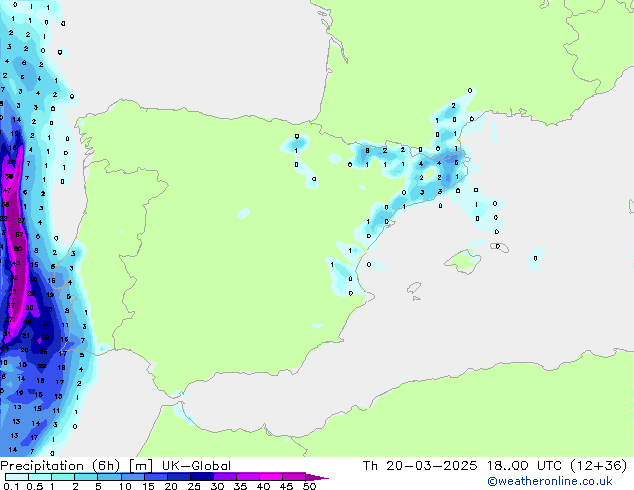Click the 40–45 magenta legend swatch
Viewport: 634px width, 490px height.
[271, 477]
